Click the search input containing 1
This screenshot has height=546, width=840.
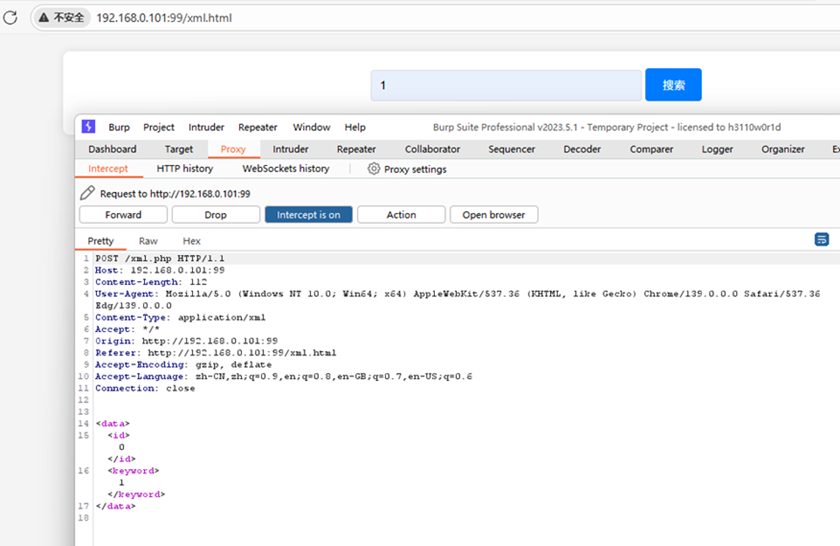(506, 85)
